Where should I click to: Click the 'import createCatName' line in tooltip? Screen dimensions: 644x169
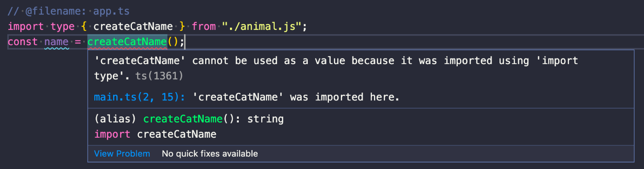point(155,134)
